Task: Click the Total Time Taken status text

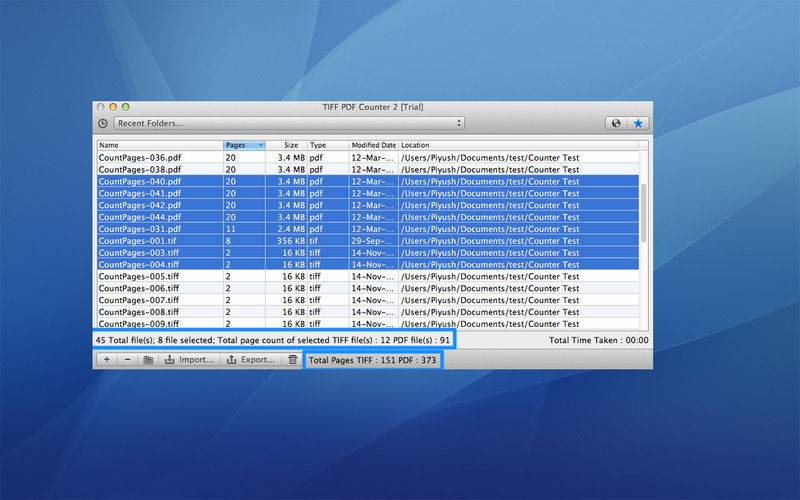Action: [599, 340]
